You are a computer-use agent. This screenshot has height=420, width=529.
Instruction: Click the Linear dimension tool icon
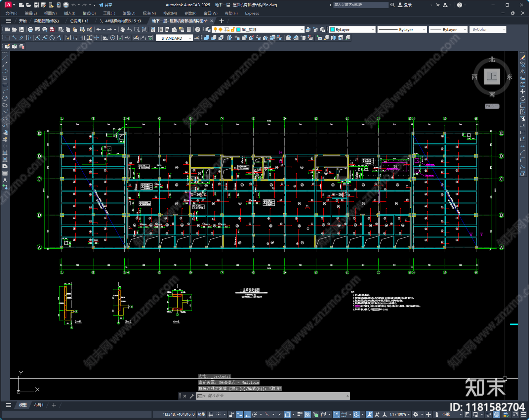click(x=7, y=38)
